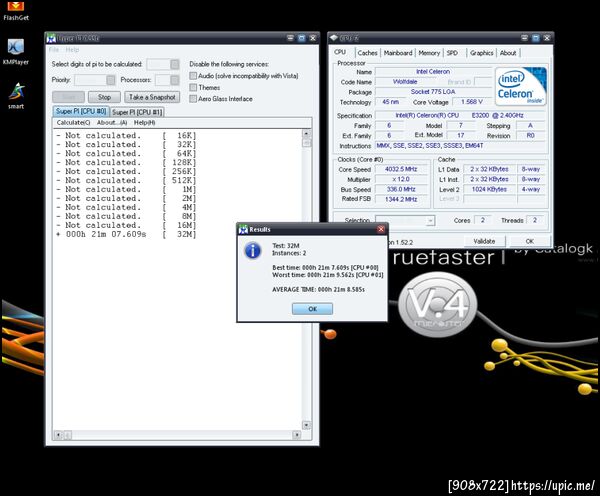The image size is (600, 496).
Task: Click the disabled Start button
Action: (x=68, y=97)
